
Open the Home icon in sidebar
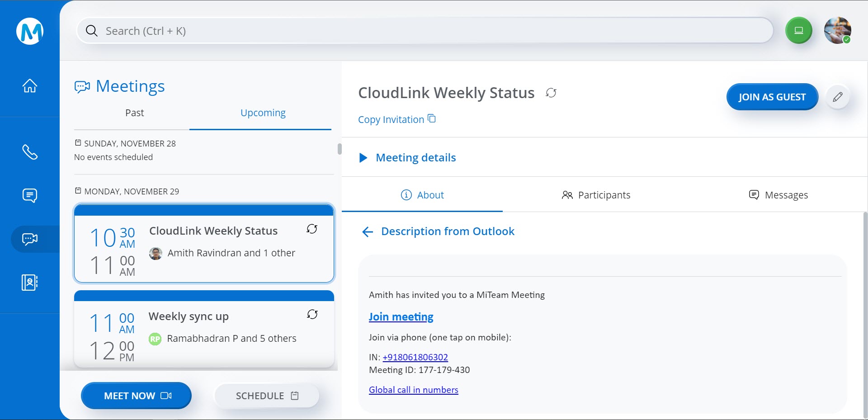[x=30, y=85]
